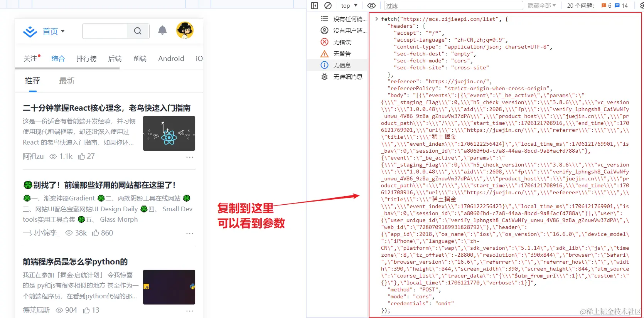Click the blue 14 issues badge
The width and height of the screenshot is (644, 318).
(621, 5)
